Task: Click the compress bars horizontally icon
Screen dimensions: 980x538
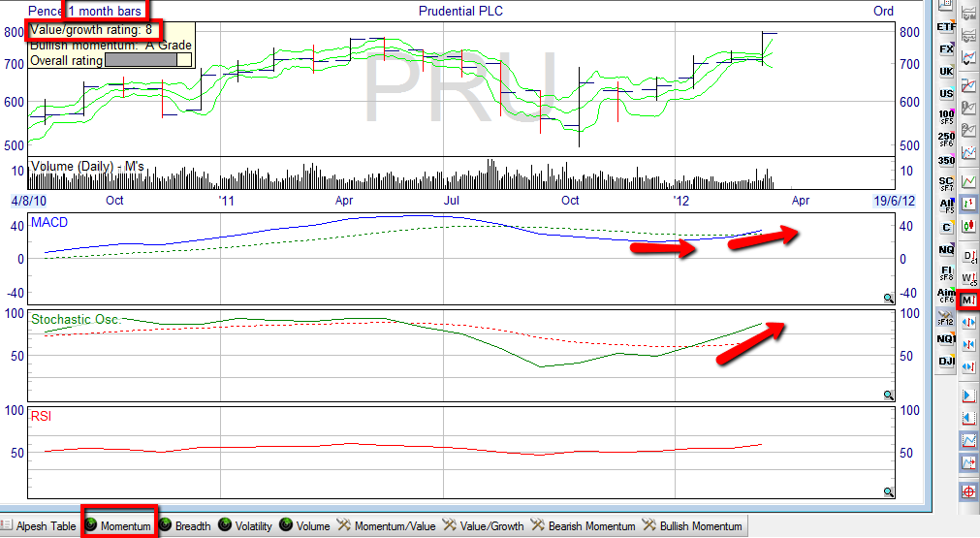Action: 968,344
